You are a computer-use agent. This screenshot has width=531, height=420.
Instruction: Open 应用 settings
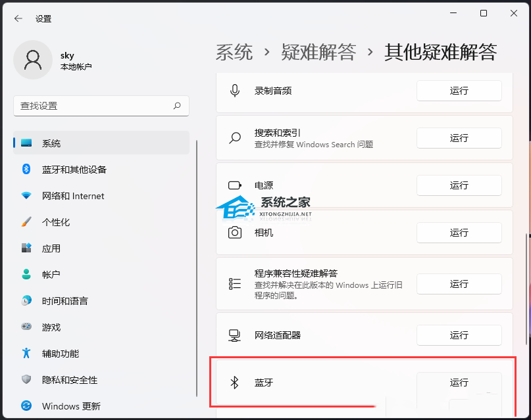[x=101, y=248]
